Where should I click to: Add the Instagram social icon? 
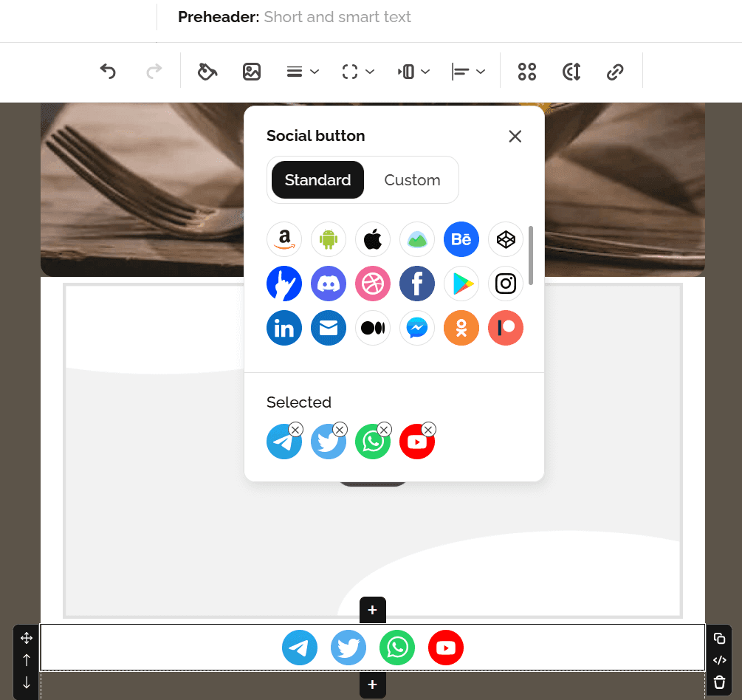(506, 284)
